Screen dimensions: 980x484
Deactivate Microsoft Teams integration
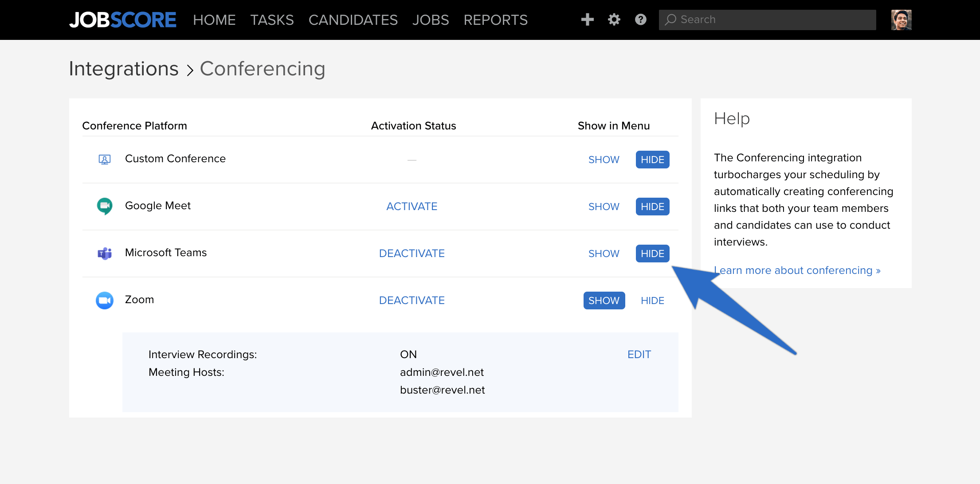(412, 254)
